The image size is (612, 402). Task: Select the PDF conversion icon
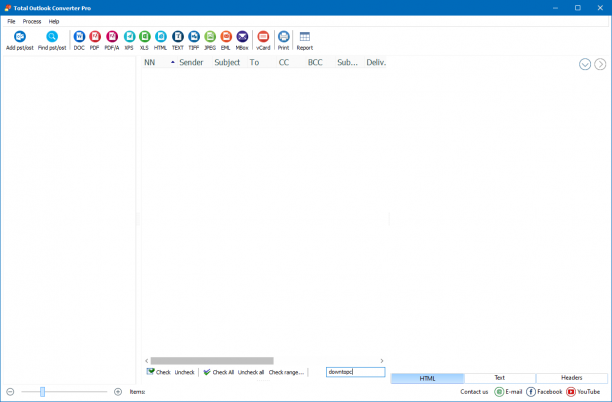pyautogui.click(x=95, y=37)
